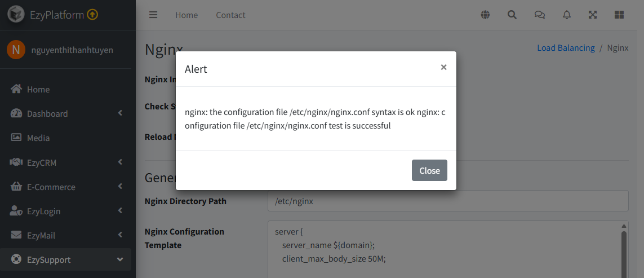Expand the Dashboard submenu arrow

(120, 113)
